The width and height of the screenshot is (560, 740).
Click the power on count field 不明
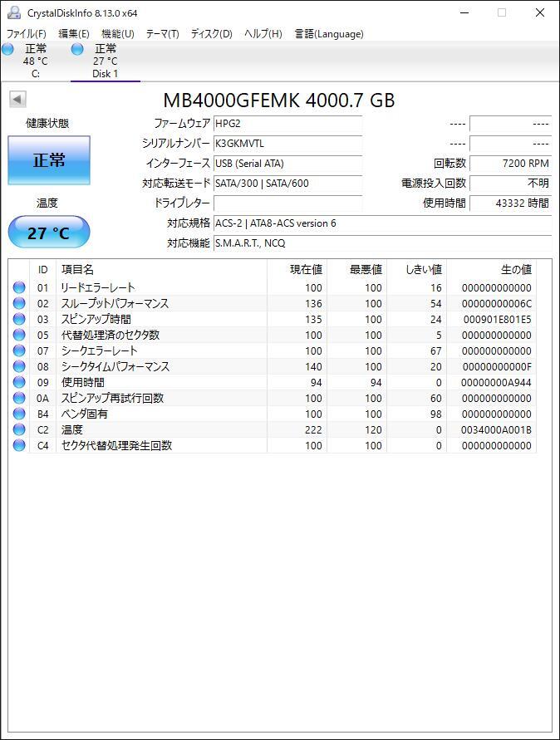click(510, 183)
